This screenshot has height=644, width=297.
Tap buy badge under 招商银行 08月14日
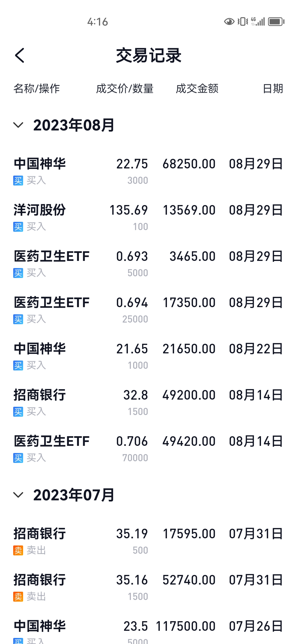(18, 412)
